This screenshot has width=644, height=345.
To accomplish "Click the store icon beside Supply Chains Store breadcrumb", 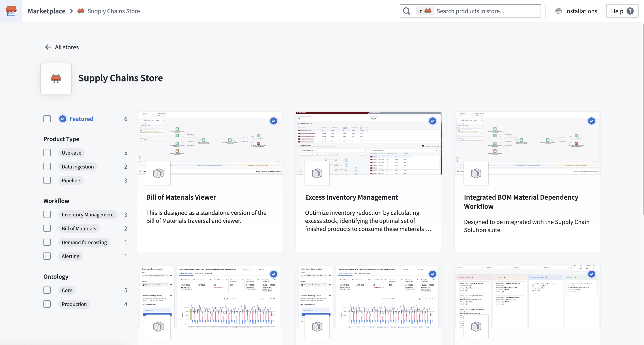I will pos(81,11).
